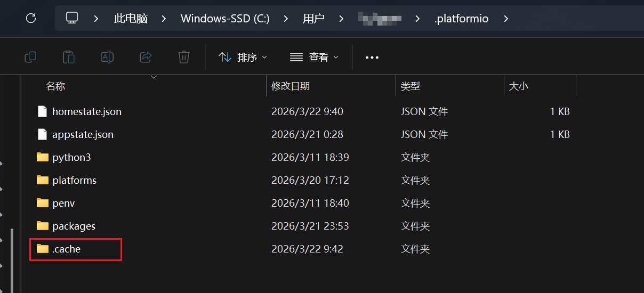Viewport: 644px width, 293px height.
Task: Sort by 修改日期 column header
Action: [x=291, y=86]
